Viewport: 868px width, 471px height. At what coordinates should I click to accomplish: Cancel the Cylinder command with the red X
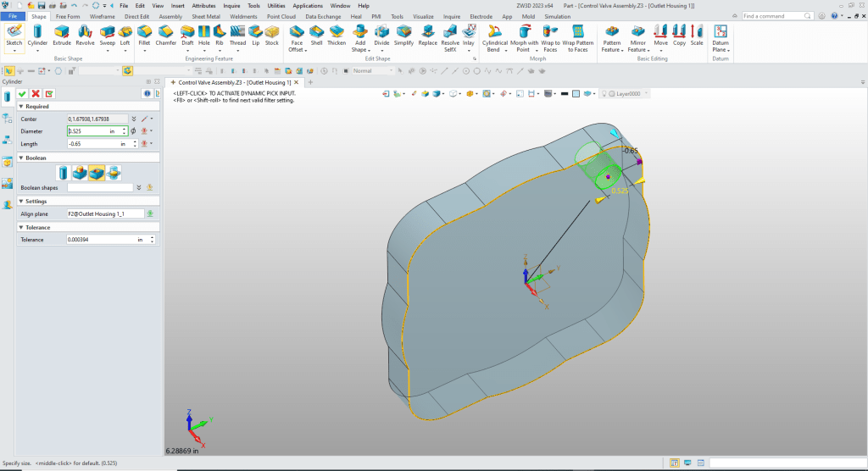[36, 93]
